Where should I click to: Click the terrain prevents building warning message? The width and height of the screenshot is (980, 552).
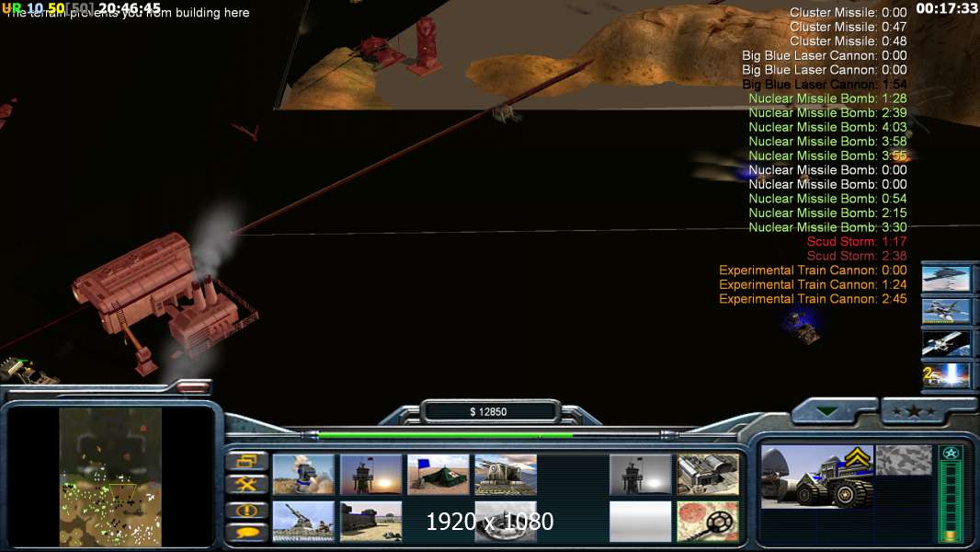pyautogui.click(x=128, y=13)
